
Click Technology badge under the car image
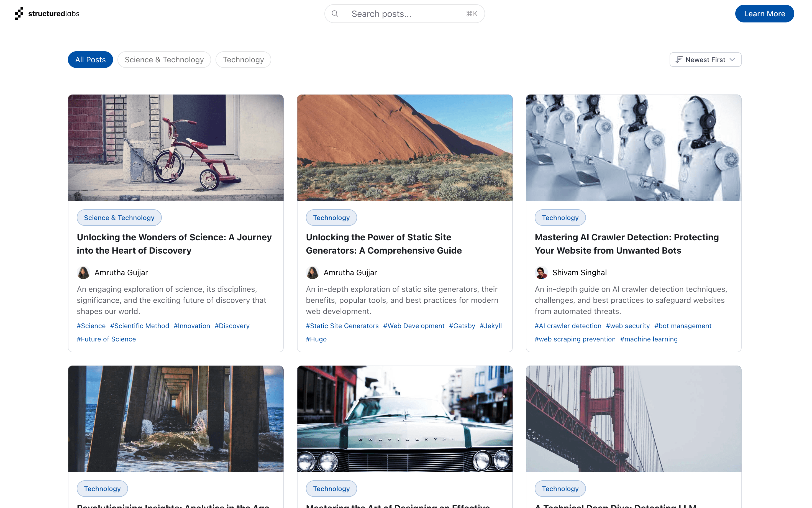pos(331,489)
